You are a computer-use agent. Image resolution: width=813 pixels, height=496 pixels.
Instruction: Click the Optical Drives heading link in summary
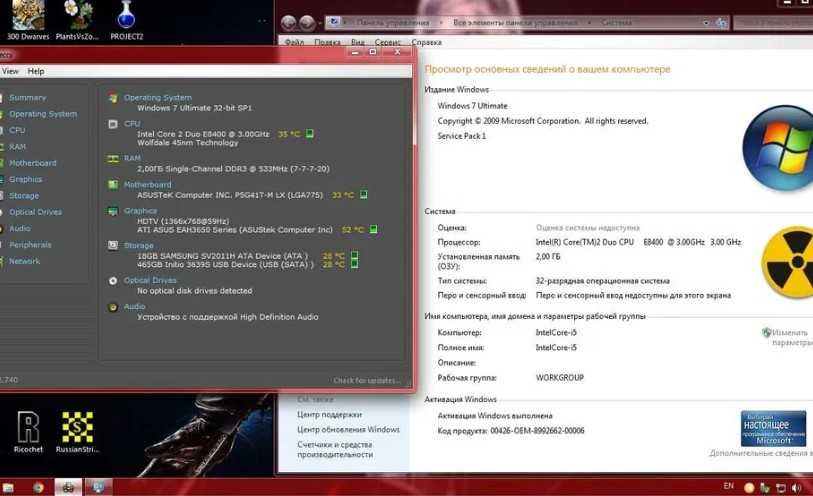(x=150, y=280)
